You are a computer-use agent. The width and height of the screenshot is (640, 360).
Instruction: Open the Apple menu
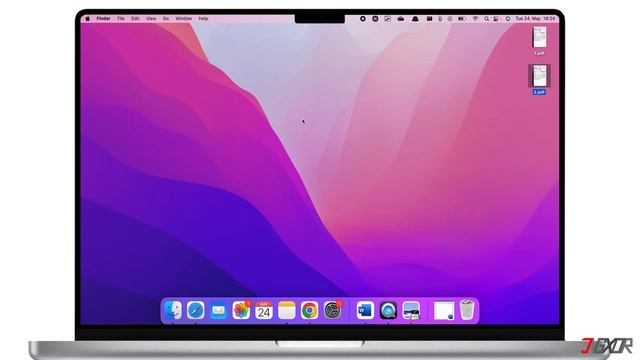tap(87, 19)
